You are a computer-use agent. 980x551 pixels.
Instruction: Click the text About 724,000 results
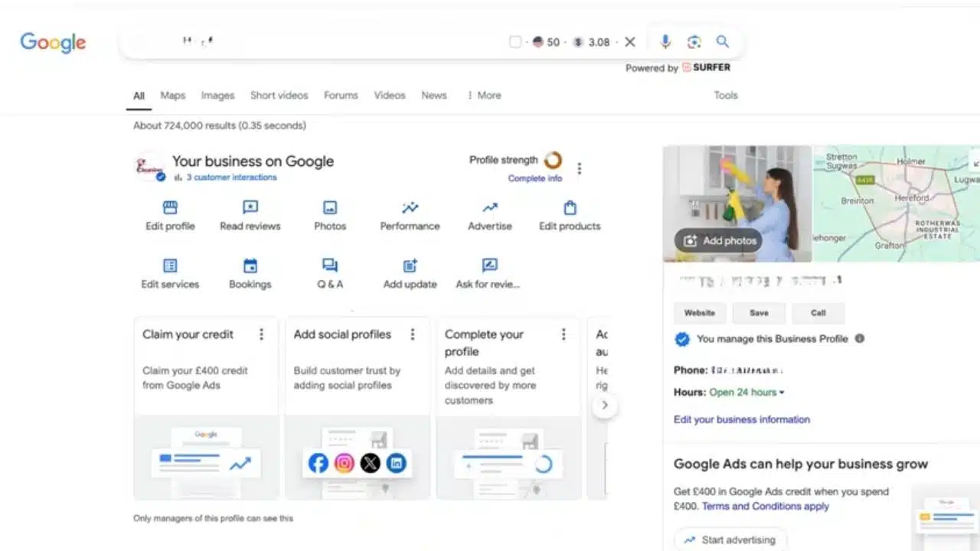tap(220, 126)
